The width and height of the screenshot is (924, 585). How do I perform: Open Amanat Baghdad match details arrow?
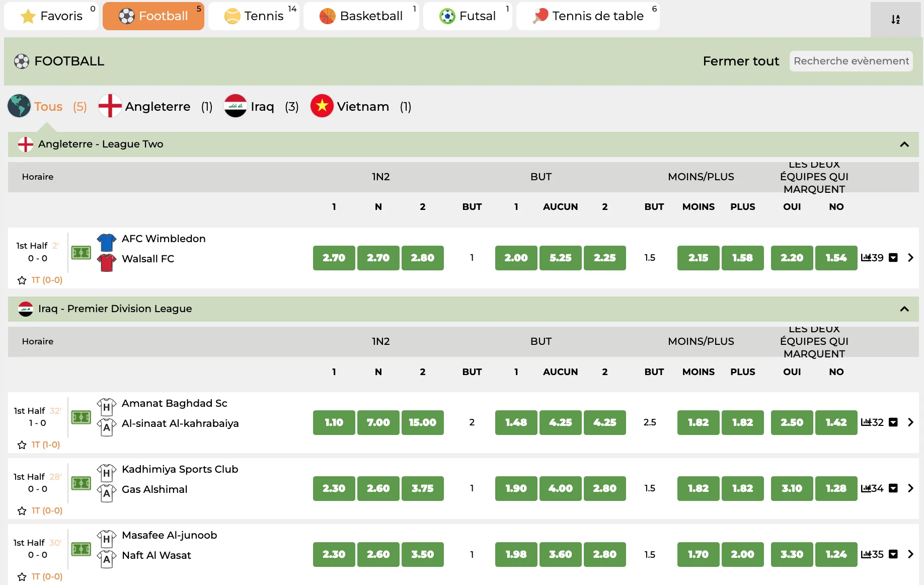tap(910, 422)
